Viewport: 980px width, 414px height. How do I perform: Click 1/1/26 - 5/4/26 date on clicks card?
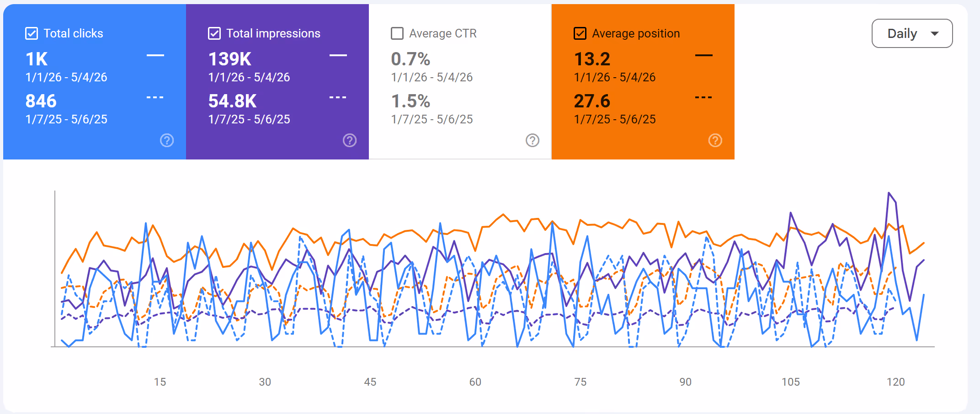point(66,77)
